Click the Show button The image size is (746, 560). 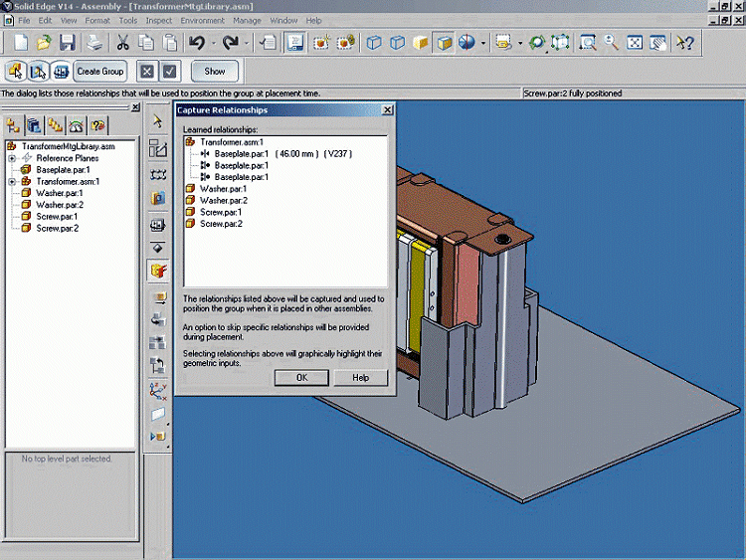coord(215,72)
